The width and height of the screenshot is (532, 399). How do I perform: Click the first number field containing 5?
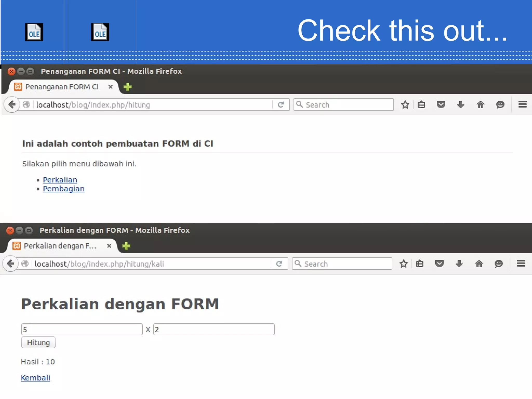[x=82, y=329]
